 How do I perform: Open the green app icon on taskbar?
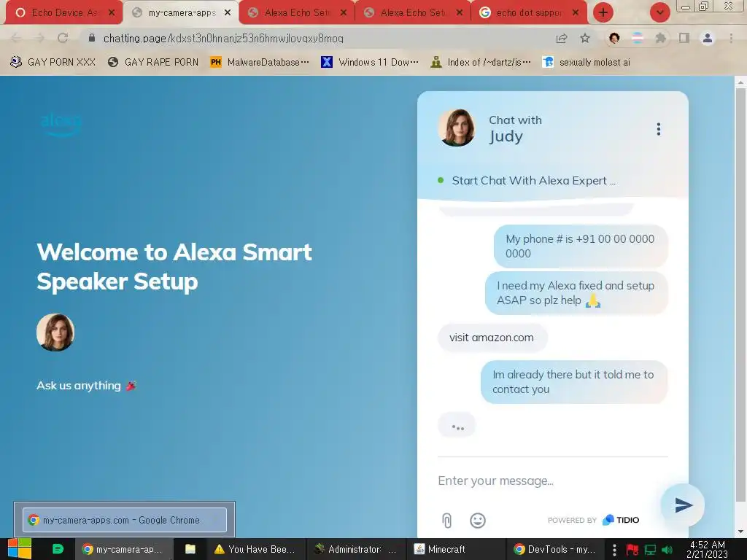point(58,549)
